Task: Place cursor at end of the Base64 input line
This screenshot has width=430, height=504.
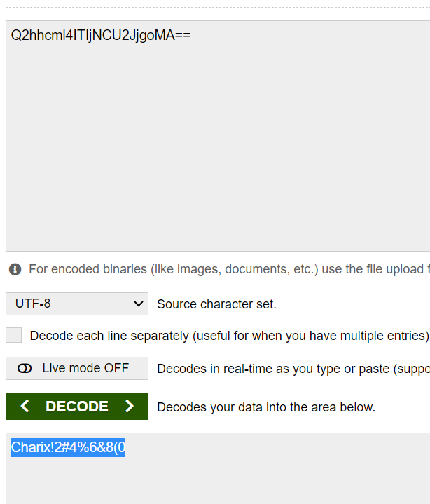Action: (x=191, y=36)
